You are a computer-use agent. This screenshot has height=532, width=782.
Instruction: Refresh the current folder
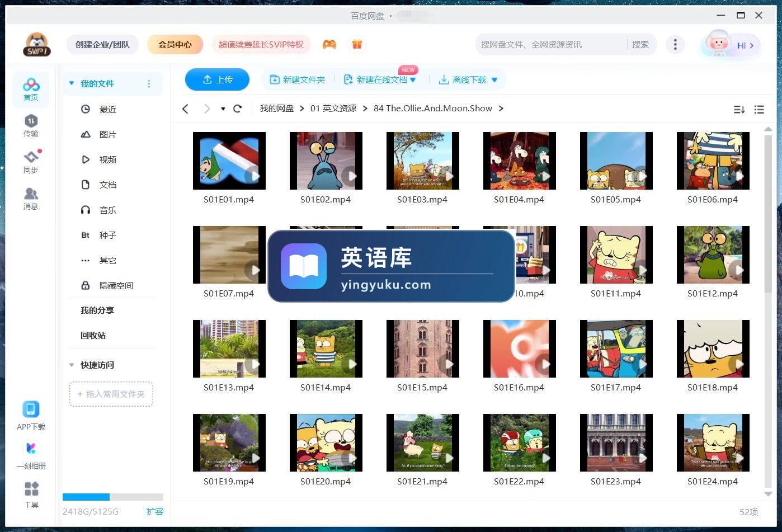pos(238,109)
